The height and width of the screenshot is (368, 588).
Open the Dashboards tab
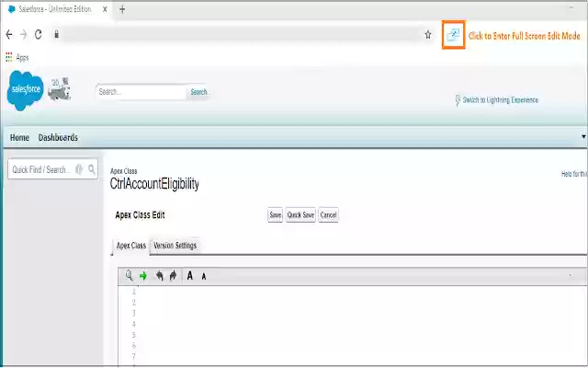pyautogui.click(x=58, y=137)
